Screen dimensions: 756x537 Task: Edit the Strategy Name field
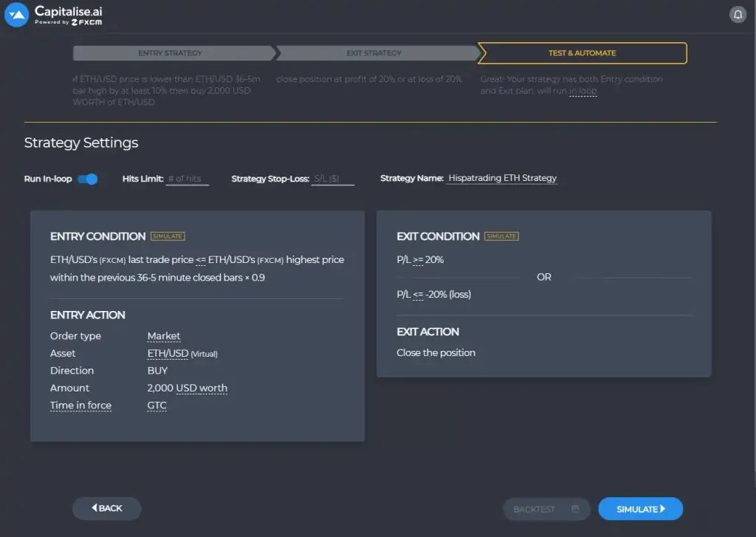pyautogui.click(x=502, y=178)
